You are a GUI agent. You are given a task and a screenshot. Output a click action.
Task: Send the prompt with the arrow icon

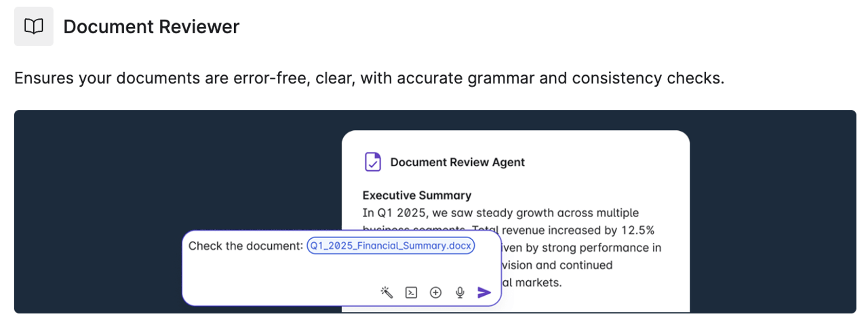[x=484, y=292]
